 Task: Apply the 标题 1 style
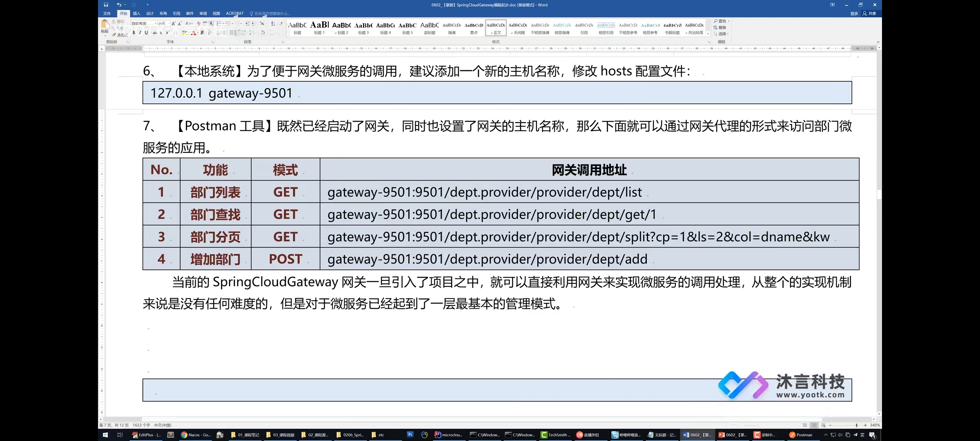pyautogui.click(x=319, y=28)
